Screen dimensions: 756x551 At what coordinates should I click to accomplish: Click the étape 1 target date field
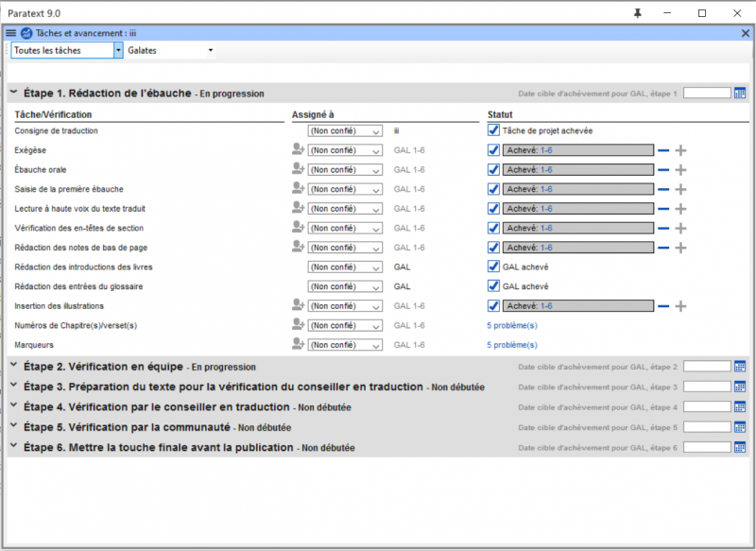pos(707,93)
